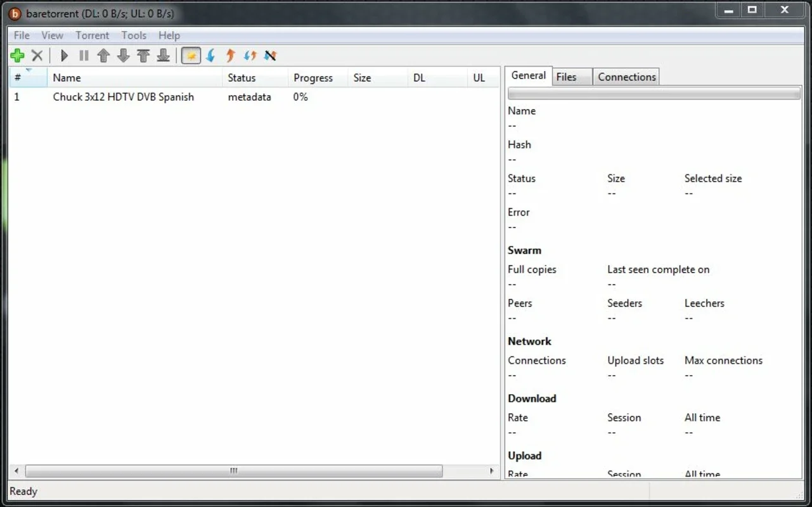Click the Last seen complete on label
Viewport: 812px width, 507px height.
point(658,269)
